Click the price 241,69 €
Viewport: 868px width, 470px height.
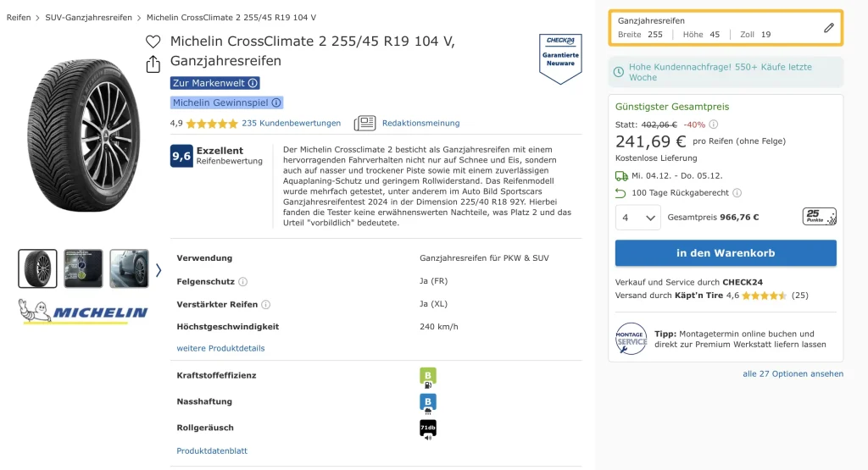(650, 141)
